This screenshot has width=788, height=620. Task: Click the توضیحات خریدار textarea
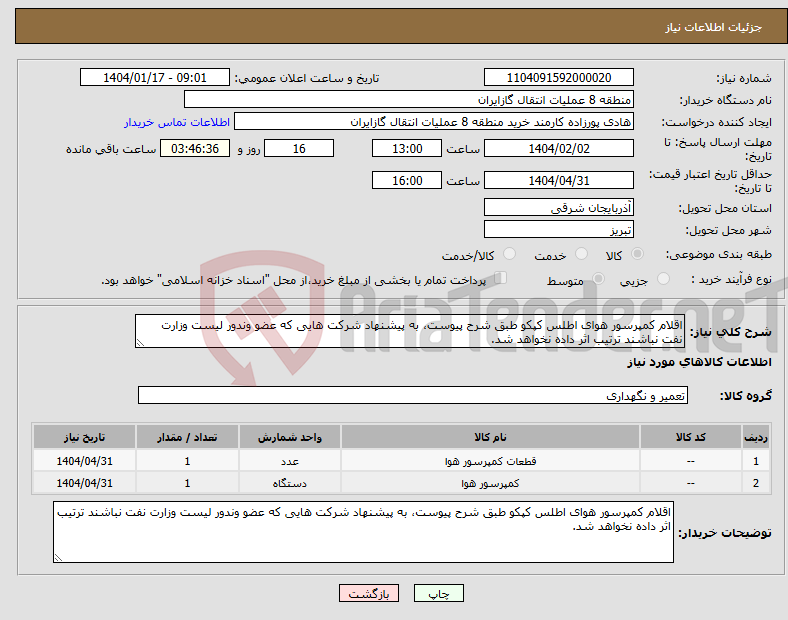coord(363,532)
